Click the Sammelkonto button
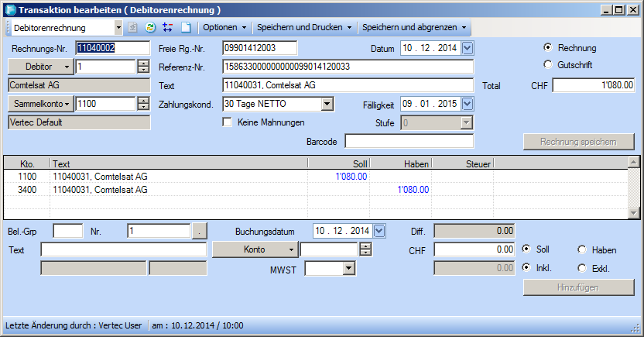The width and height of the screenshot is (644, 337). (x=40, y=103)
